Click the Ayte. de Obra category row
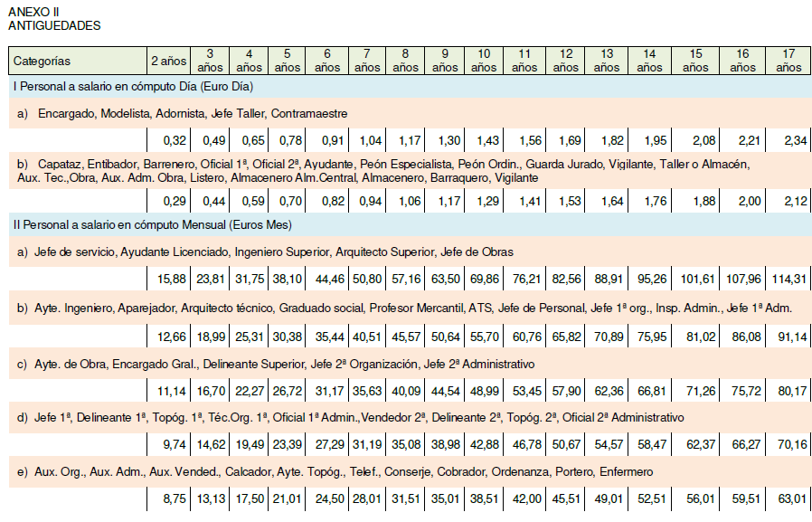The width and height of the screenshot is (812, 522). 411,364
